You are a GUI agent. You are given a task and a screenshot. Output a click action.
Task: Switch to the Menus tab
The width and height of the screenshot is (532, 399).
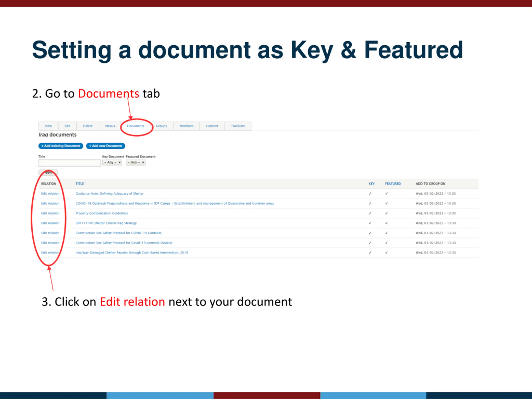pos(110,126)
